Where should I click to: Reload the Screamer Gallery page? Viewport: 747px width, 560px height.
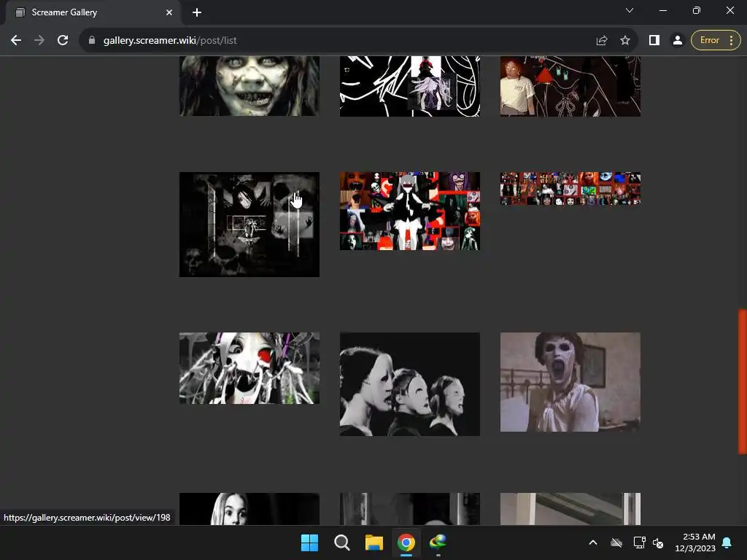pyautogui.click(x=63, y=41)
